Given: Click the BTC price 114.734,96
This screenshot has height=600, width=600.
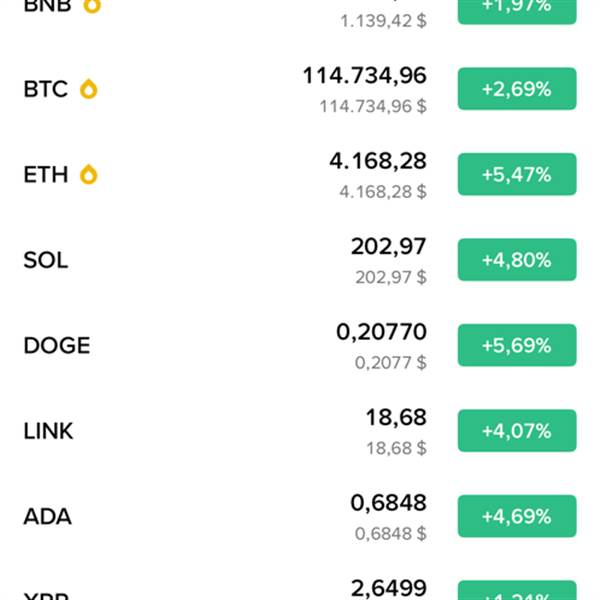Looking at the screenshot, I should pyautogui.click(x=364, y=75).
